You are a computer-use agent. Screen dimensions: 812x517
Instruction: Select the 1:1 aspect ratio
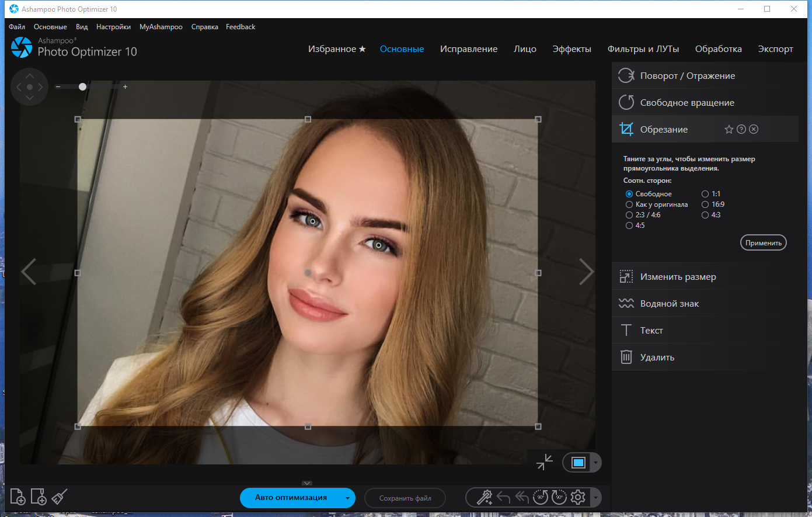(x=711, y=194)
